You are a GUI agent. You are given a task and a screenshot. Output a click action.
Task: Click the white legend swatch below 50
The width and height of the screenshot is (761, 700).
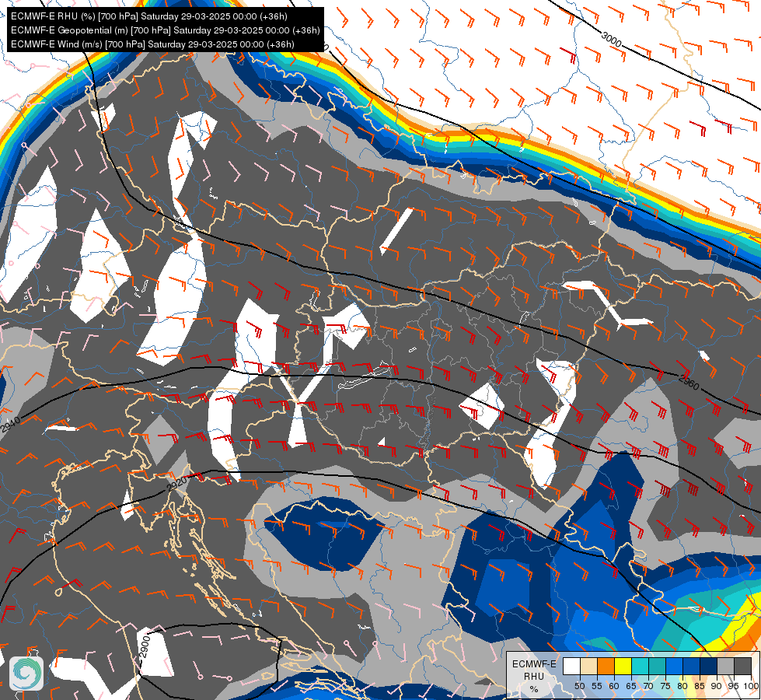[x=571, y=667]
